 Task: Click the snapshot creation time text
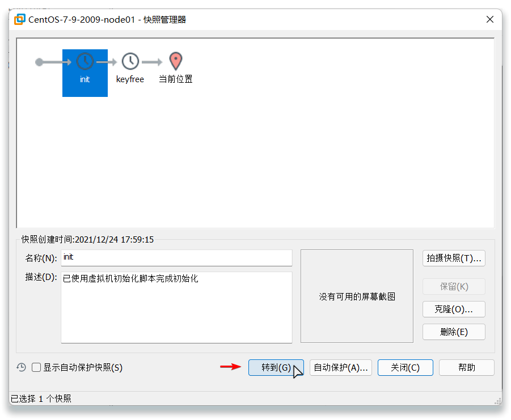point(87,239)
